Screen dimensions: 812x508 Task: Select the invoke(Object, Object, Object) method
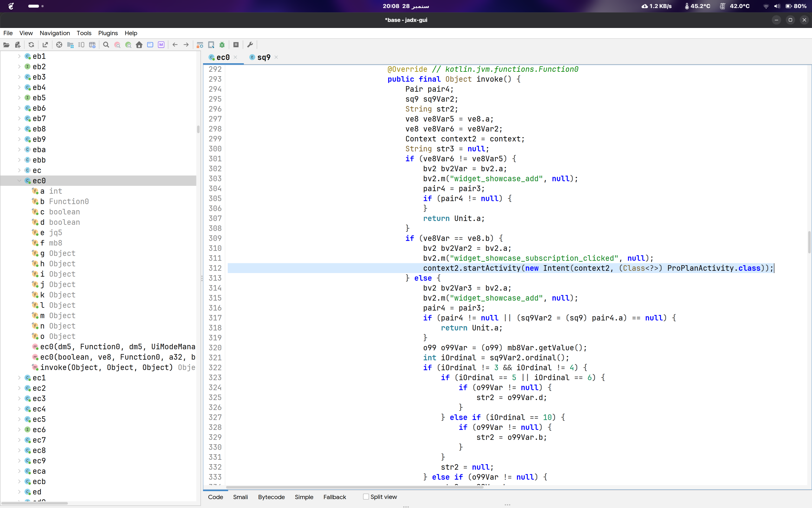[114, 368]
